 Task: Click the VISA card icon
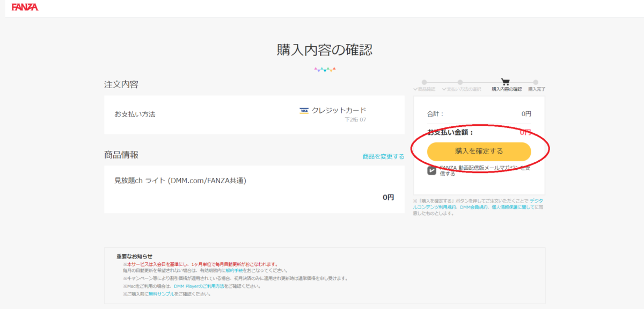point(304,111)
